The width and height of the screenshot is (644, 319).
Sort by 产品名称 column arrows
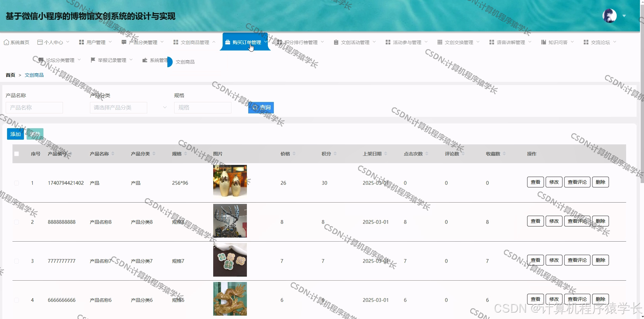113,154
